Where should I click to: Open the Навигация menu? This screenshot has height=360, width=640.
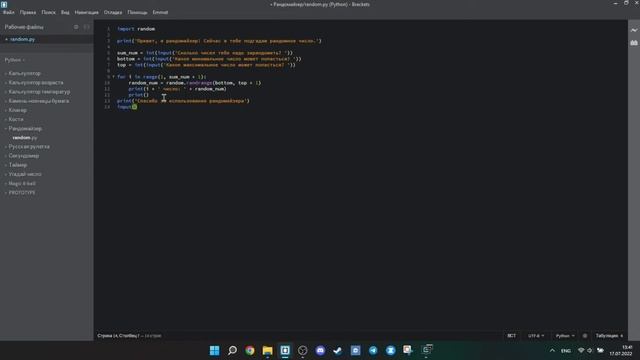87,12
